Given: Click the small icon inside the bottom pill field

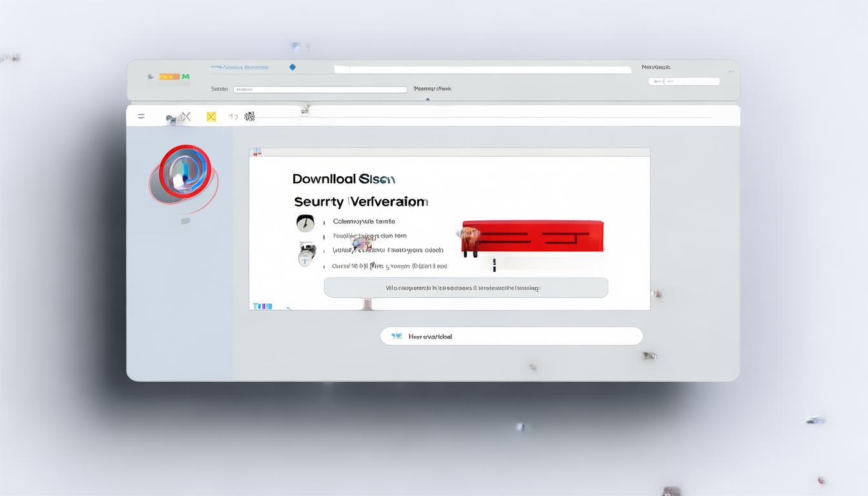Looking at the screenshot, I should [x=396, y=336].
